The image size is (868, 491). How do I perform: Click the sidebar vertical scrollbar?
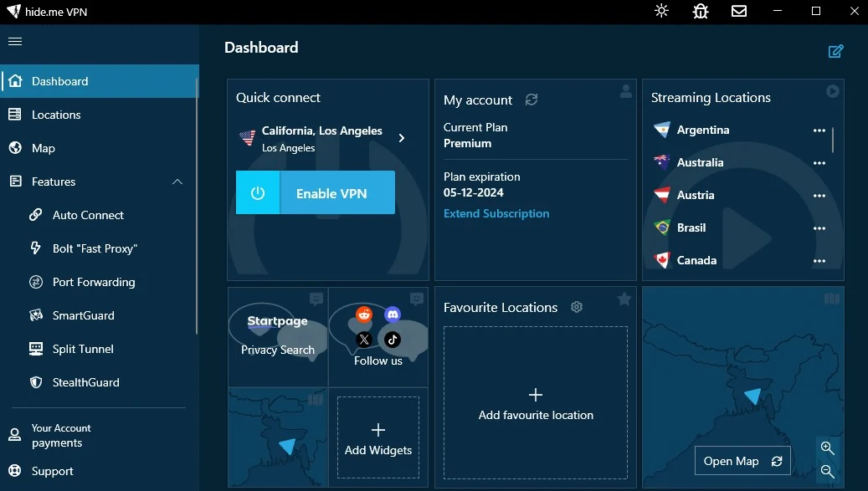[197, 206]
